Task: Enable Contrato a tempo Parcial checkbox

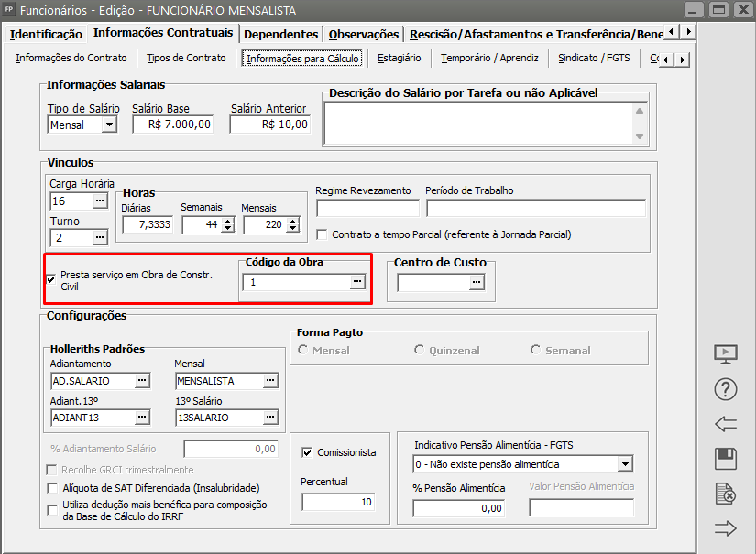Action: coord(322,234)
